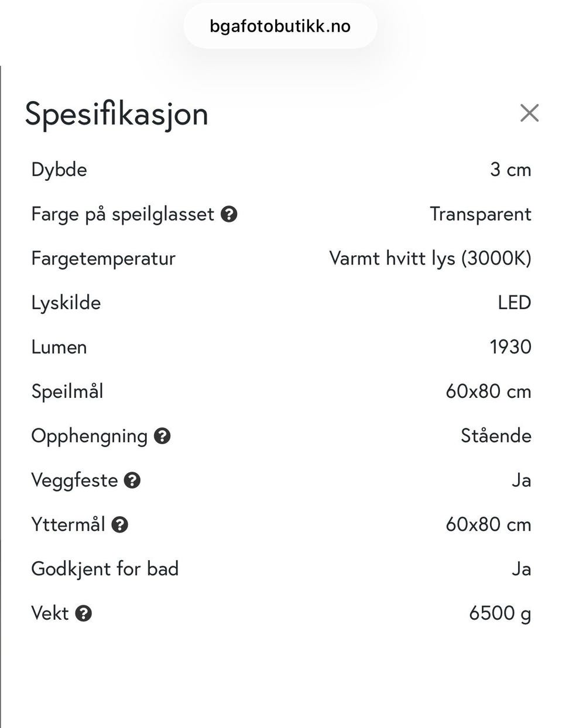Select the Dybde row label
The height and width of the screenshot is (728, 562).
tap(59, 170)
